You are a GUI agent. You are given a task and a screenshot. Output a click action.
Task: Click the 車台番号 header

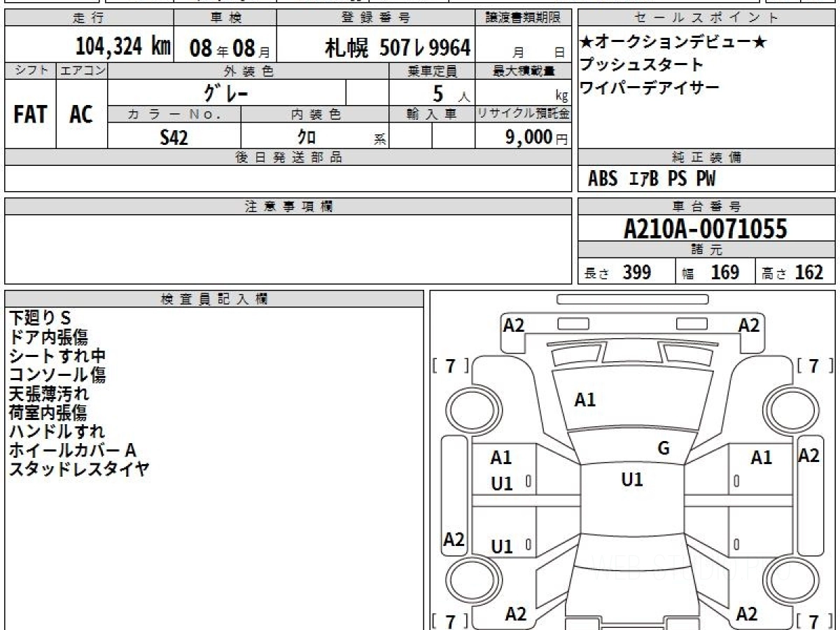(x=706, y=206)
